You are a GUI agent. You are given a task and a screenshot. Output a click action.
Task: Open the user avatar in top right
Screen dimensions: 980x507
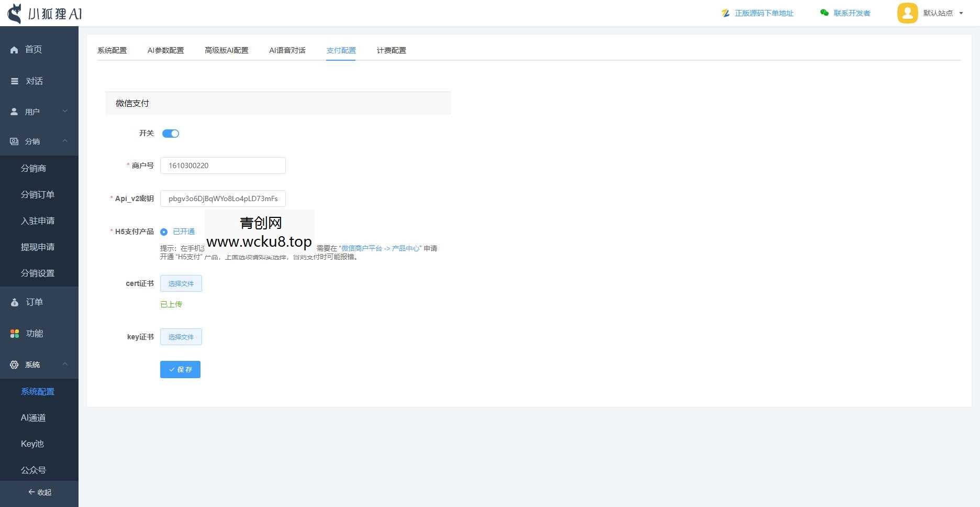pyautogui.click(x=907, y=13)
